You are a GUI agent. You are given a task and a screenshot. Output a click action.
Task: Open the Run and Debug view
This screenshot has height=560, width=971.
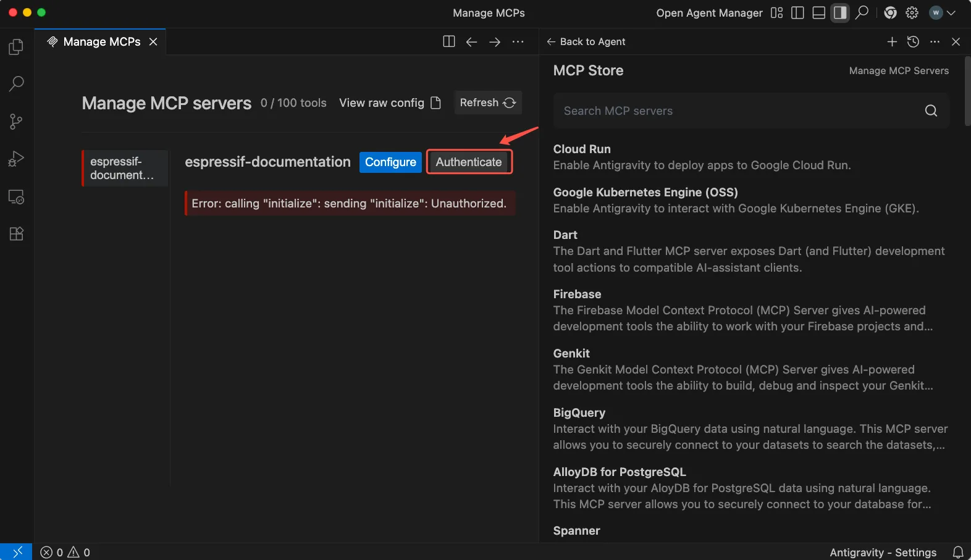(17, 159)
